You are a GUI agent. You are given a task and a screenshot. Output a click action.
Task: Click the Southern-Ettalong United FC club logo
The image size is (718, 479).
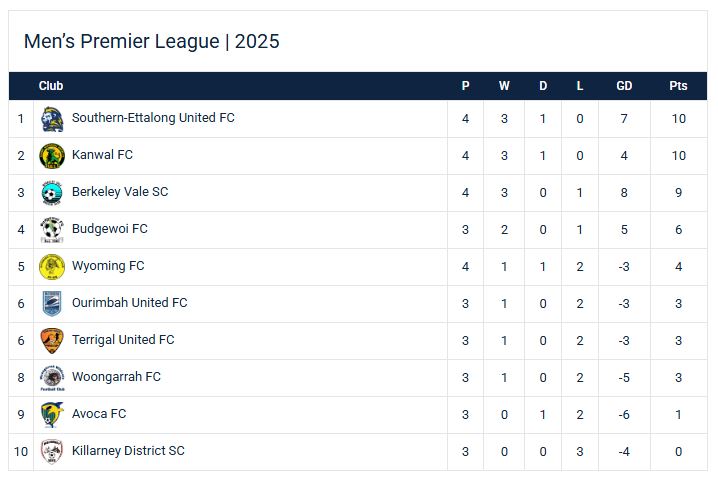(52, 119)
